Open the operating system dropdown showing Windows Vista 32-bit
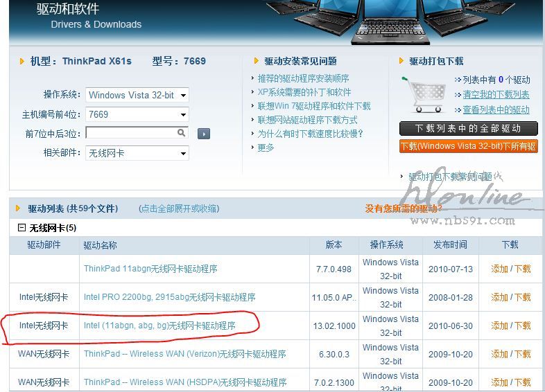This screenshot has height=392, width=545. click(x=137, y=95)
